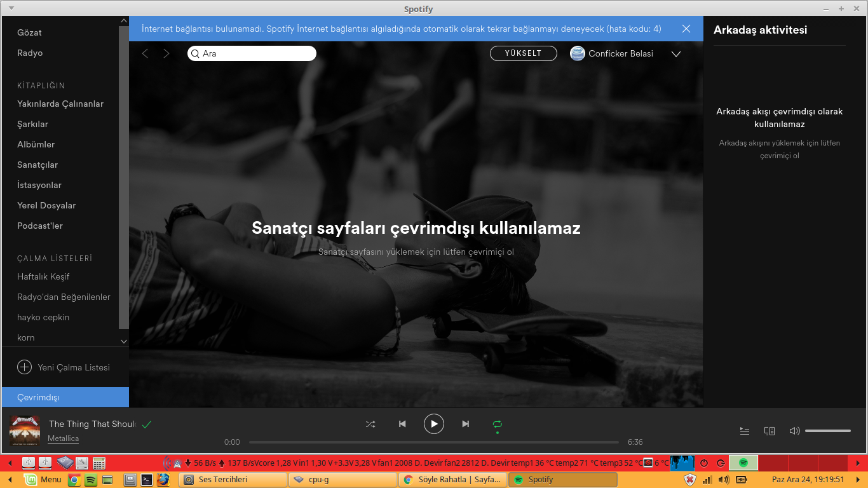
Task: Toggle repeat mode
Action: [x=498, y=424]
